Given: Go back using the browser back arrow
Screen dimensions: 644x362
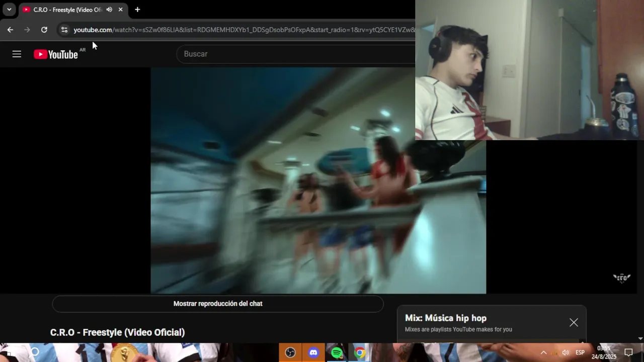Looking at the screenshot, I should click(10, 30).
